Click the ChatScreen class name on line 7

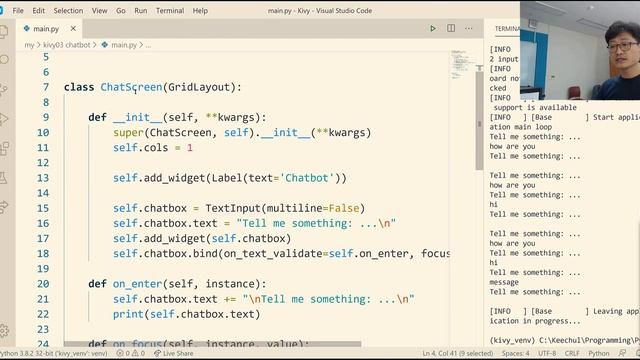[x=131, y=87]
